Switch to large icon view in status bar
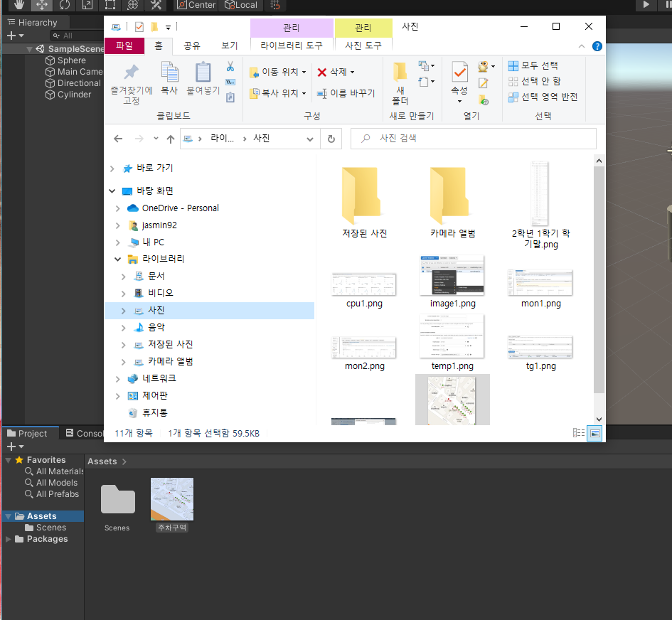This screenshot has width=672, height=620. pyautogui.click(x=594, y=432)
